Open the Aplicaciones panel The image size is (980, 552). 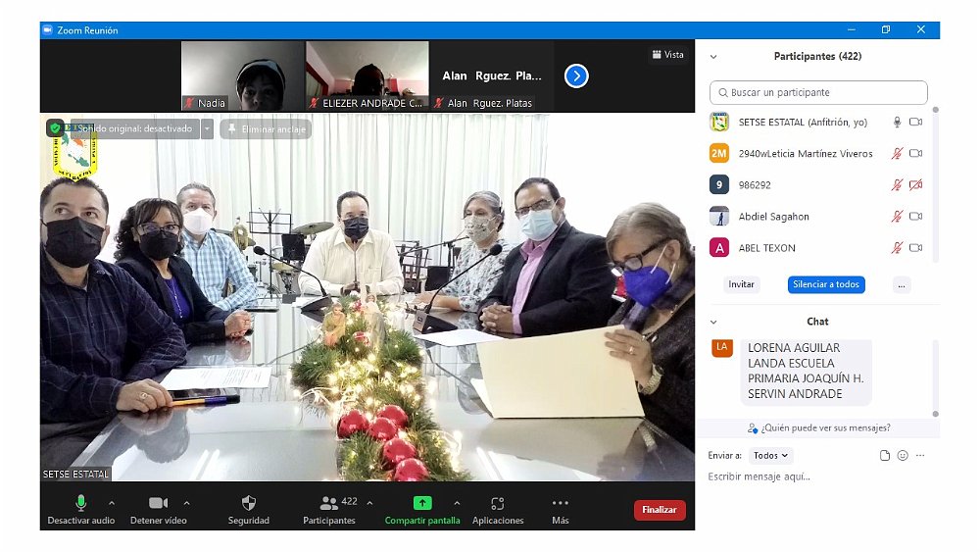tap(498, 503)
